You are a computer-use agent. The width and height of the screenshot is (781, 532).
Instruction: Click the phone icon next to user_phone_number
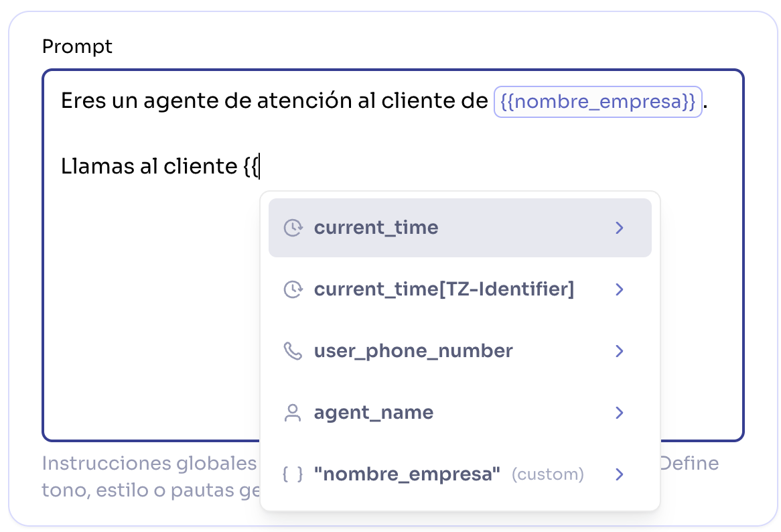[293, 350]
